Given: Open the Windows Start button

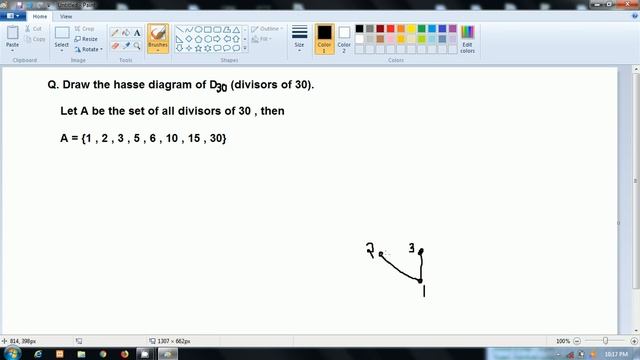Looking at the screenshot, I should pos(13,353).
